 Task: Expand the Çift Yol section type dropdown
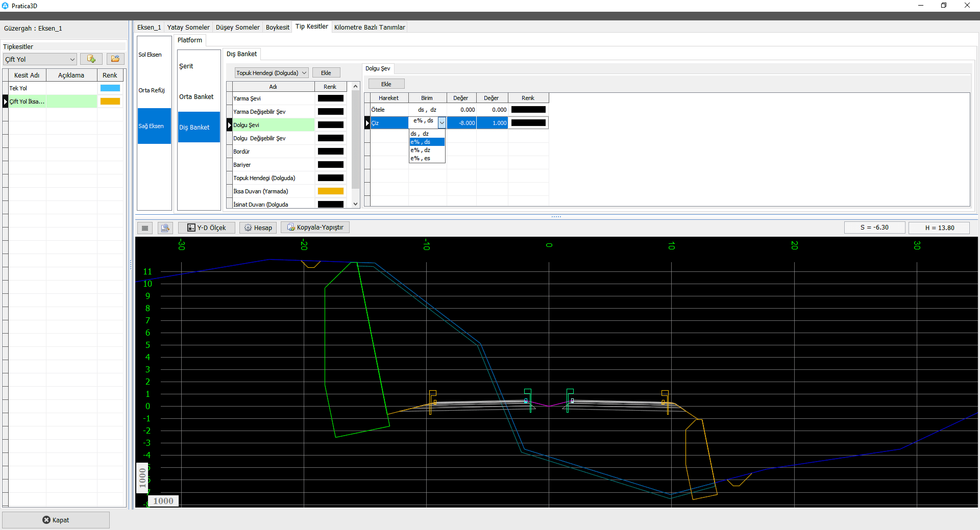pos(72,60)
